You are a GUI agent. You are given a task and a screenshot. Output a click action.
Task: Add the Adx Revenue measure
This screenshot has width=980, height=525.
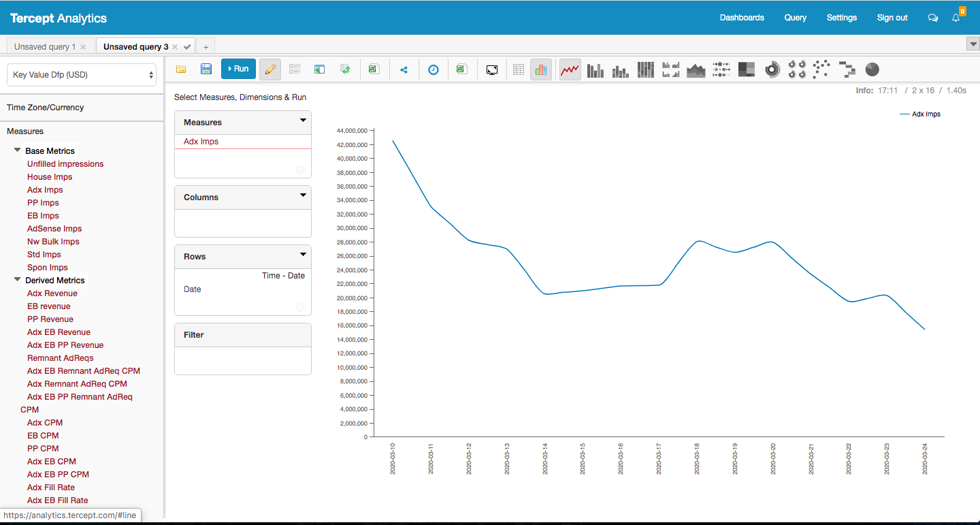pos(52,293)
